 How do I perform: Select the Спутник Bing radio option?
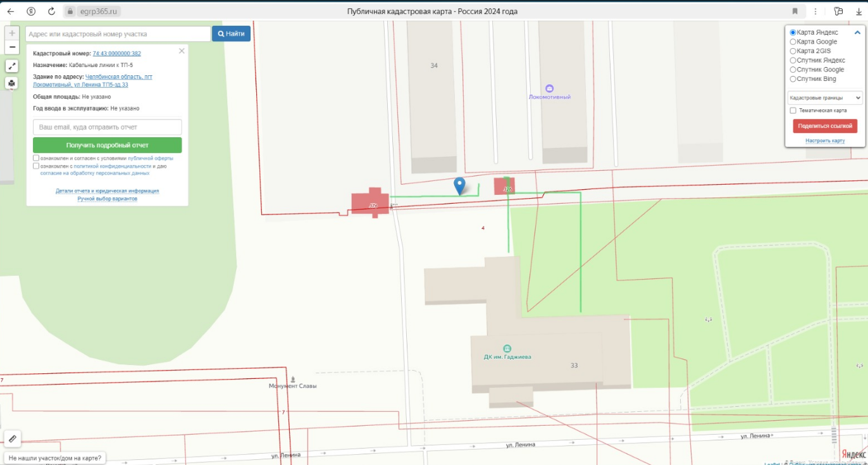tap(793, 79)
